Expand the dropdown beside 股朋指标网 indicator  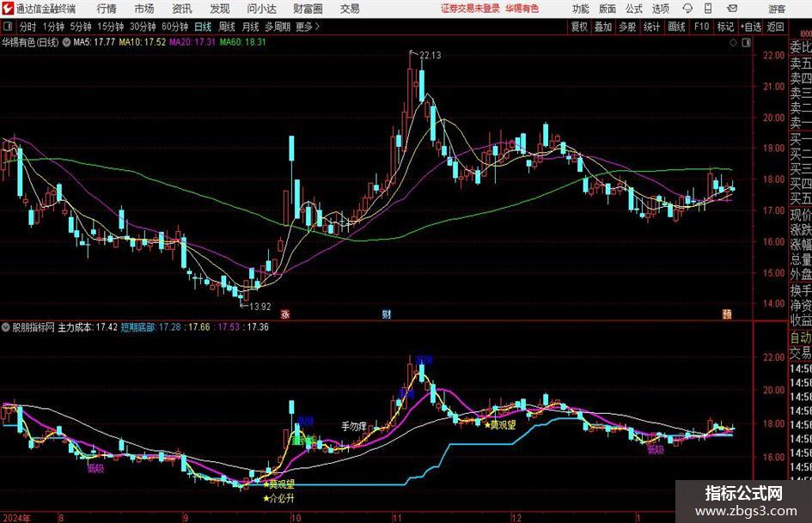tap(6, 327)
